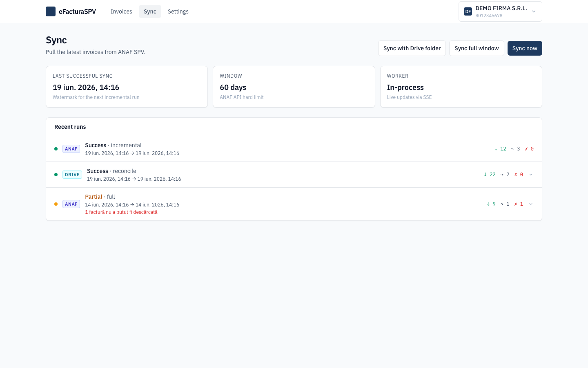Click the ANAF badge on Partial run
The image size is (588, 368).
point(71,204)
